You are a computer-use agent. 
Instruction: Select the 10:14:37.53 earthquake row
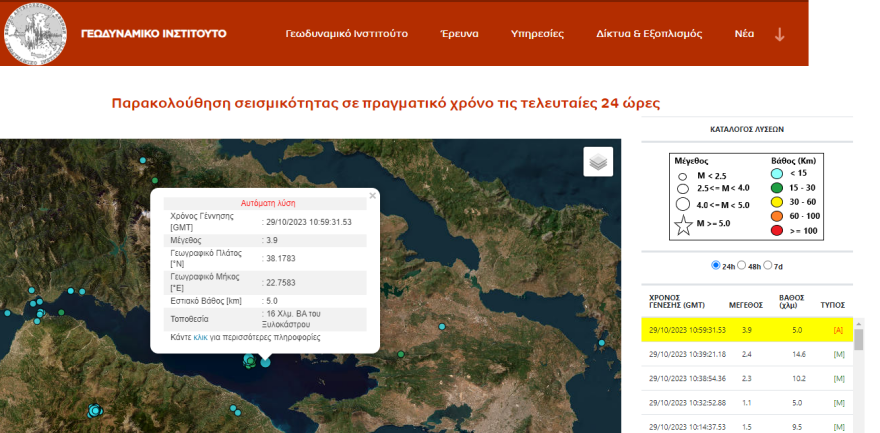click(x=747, y=427)
